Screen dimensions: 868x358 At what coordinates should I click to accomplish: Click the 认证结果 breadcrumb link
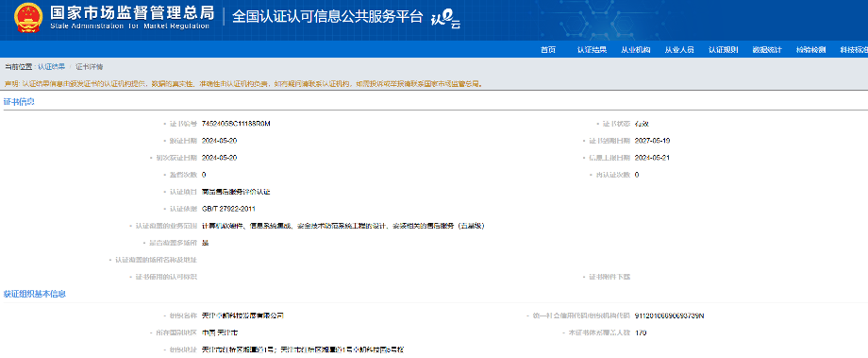pyautogui.click(x=52, y=66)
